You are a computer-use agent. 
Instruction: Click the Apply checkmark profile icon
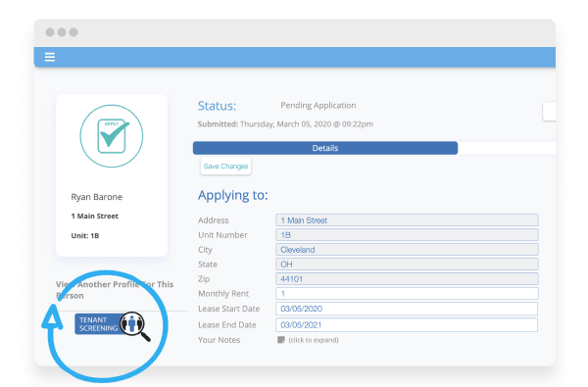(x=112, y=136)
